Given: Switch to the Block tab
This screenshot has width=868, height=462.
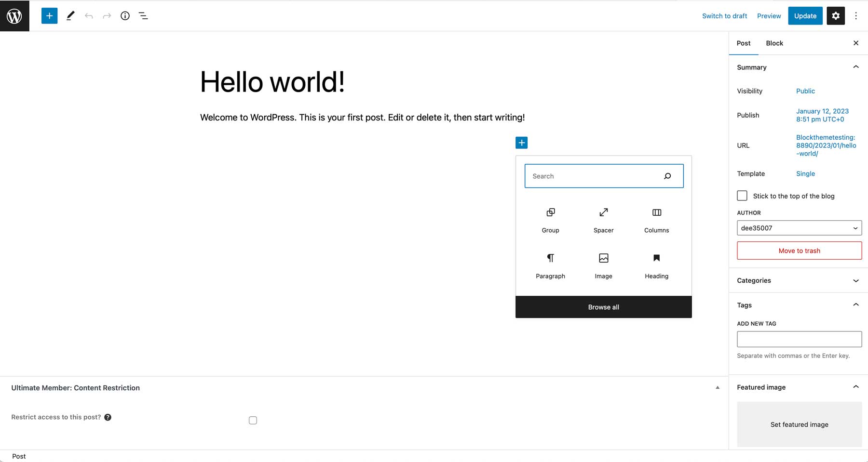Looking at the screenshot, I should 774,43.
